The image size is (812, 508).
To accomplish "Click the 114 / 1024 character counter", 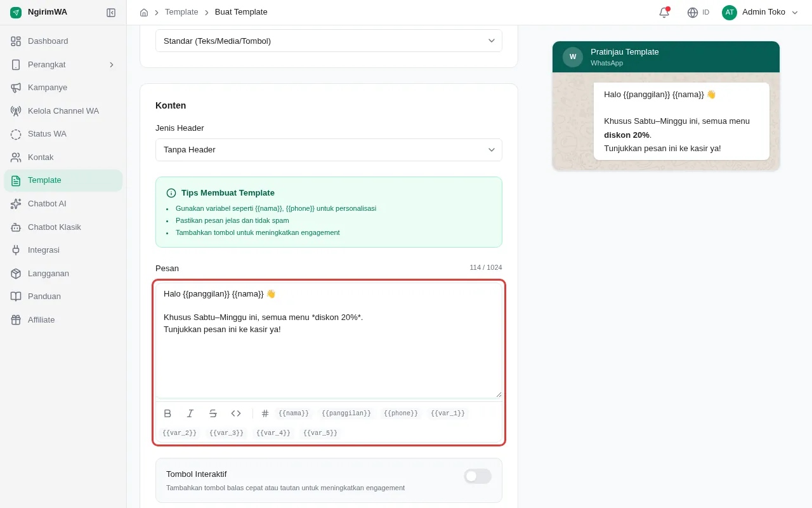I will pyautogui.click(x=486, y=268).
